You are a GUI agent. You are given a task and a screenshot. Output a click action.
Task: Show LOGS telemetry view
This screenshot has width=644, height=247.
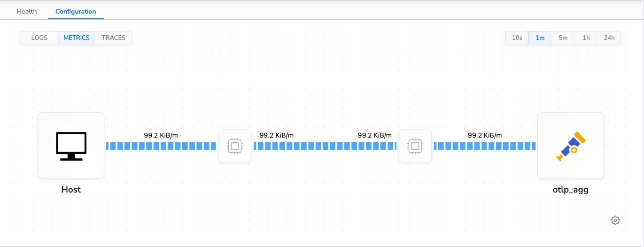click(x=39, y=38)
